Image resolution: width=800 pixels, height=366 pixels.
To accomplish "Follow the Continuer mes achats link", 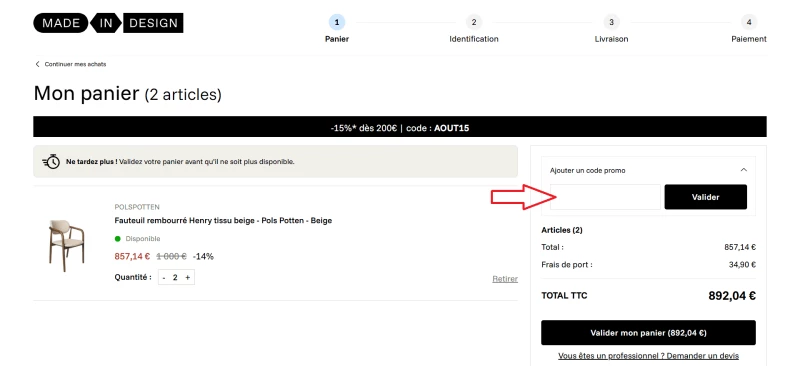I will click(76, 64).
